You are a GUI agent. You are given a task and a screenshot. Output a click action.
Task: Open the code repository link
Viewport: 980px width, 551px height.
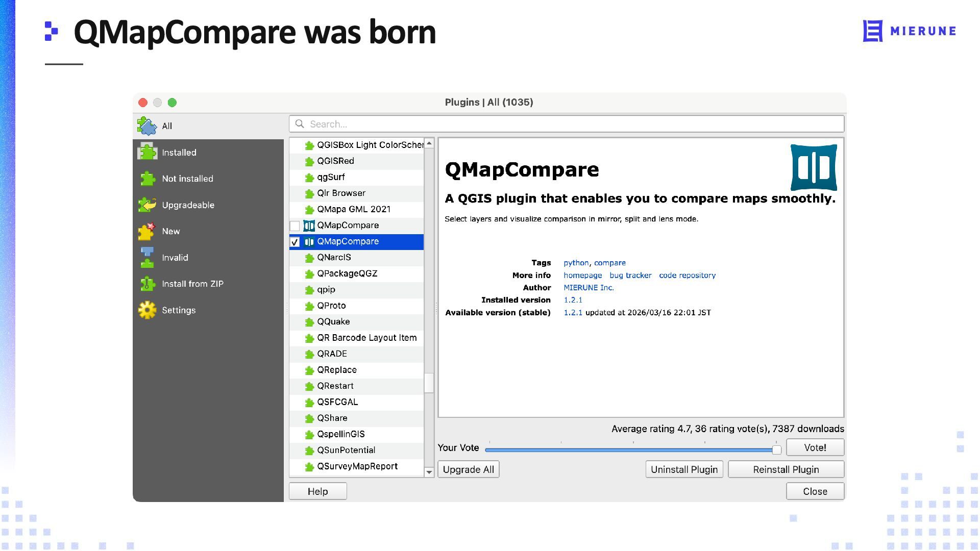point(687,275)
